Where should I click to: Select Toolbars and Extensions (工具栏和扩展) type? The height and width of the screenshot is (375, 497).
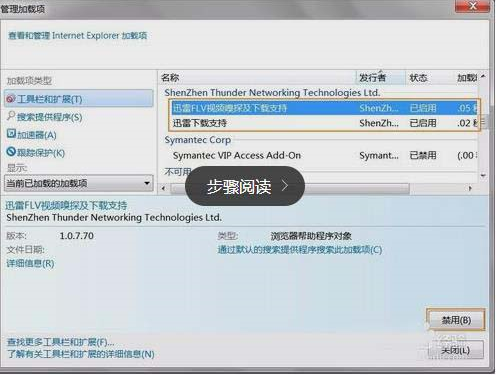[x=79, y=99]
